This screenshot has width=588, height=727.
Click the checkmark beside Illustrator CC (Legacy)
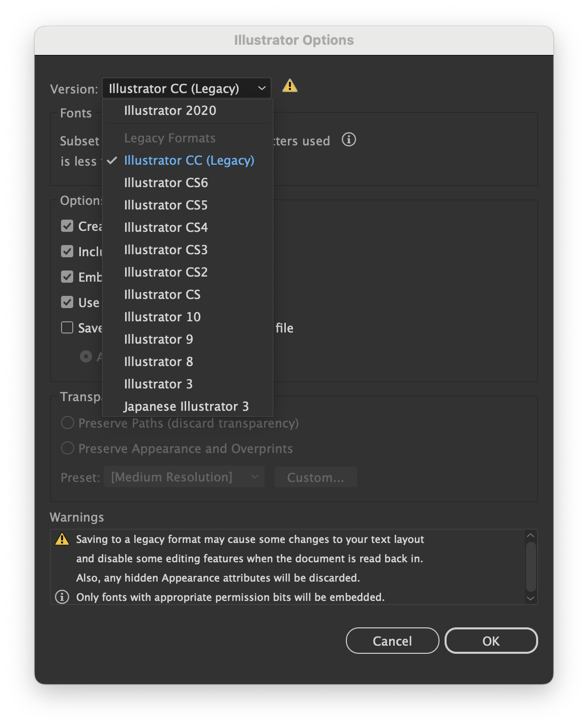click(112, 160)
